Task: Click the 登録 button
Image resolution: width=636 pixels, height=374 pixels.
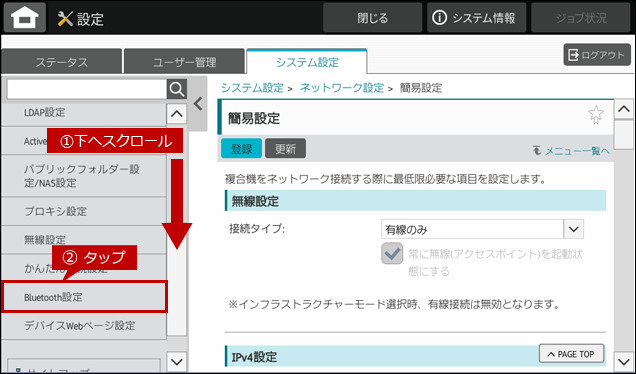Action: pyautogui.click(x=241, y=148)
